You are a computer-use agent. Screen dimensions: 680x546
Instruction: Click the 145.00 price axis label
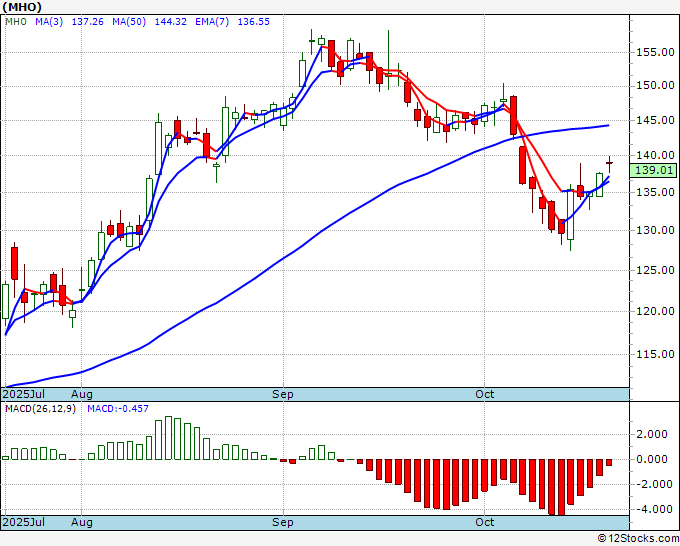point(655,120)
